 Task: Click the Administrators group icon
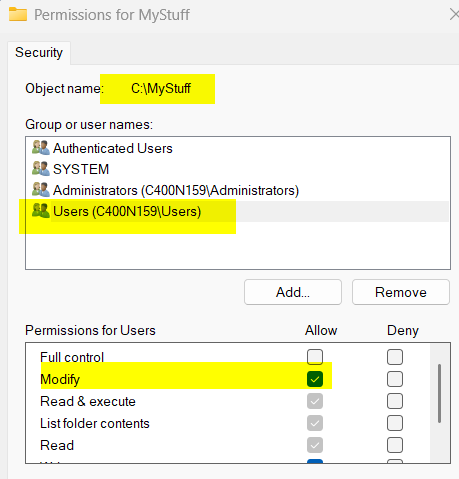click(41, 190)
